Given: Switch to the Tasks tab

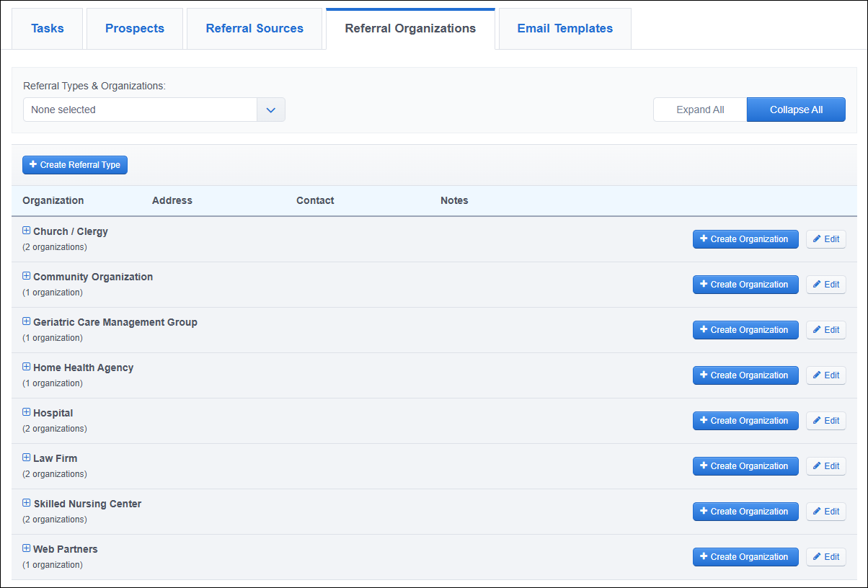Looking at the screenshot, I should click(x=48, y=29).
